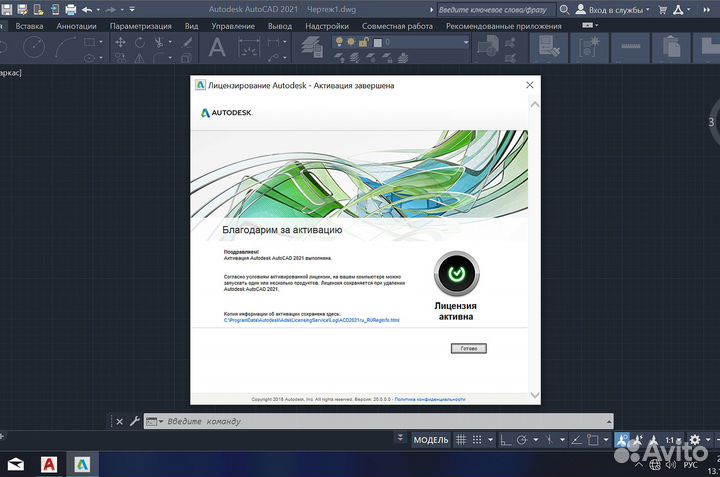Click the Готово button in the dialog

(x=468, y=348)
